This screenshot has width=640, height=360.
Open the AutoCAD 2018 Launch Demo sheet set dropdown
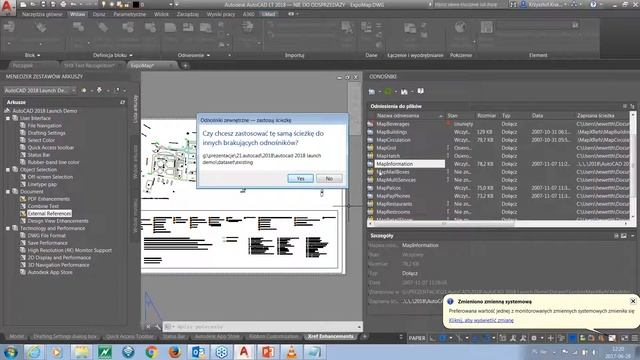point(40,90)
